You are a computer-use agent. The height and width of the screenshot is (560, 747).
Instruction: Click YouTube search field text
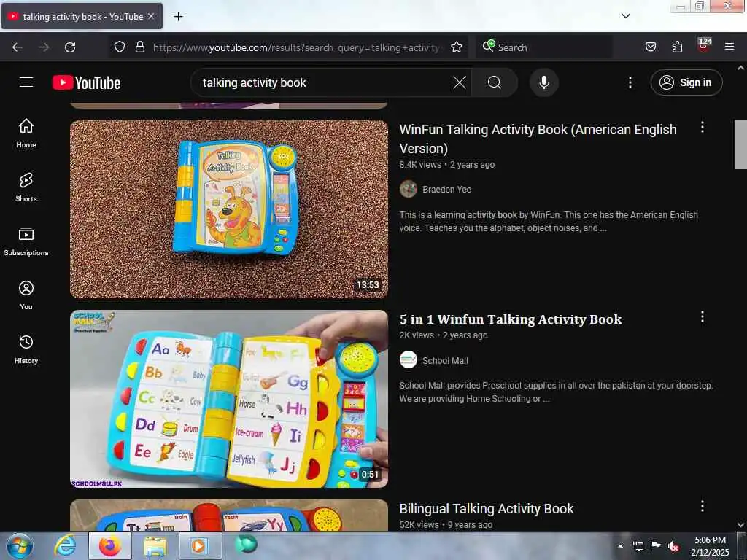255,83
